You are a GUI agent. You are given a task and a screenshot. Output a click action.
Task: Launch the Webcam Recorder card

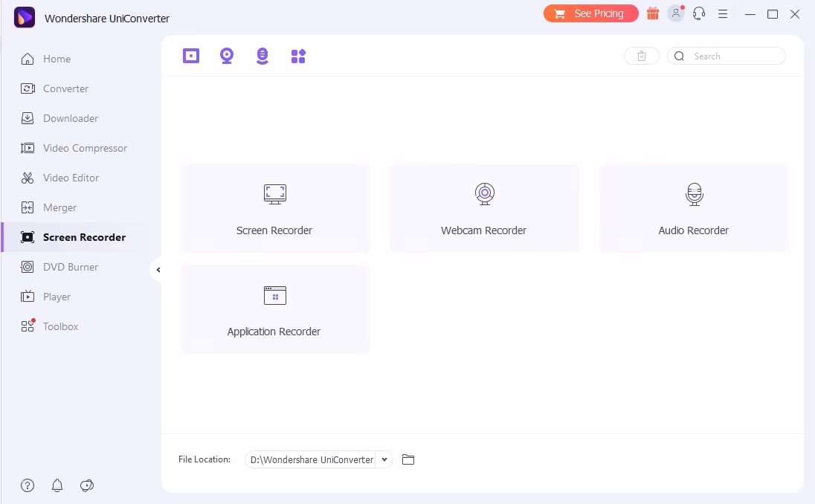click(x=484, y=208)
